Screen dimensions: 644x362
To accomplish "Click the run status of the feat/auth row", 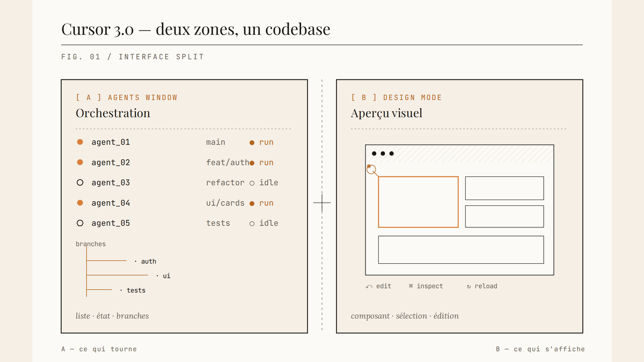I will click(261, 162).
